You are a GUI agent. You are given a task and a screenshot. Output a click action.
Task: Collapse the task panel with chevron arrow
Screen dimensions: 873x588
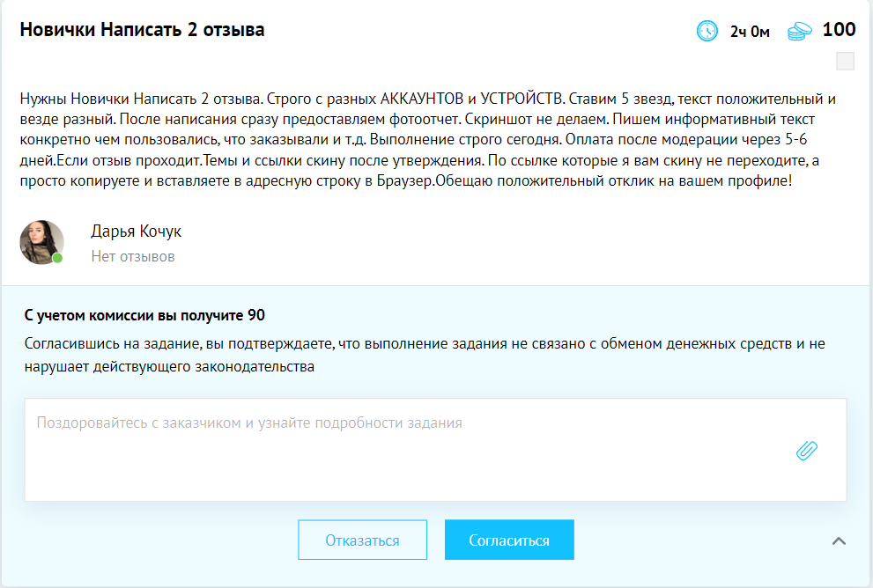(x=839, y=540)
